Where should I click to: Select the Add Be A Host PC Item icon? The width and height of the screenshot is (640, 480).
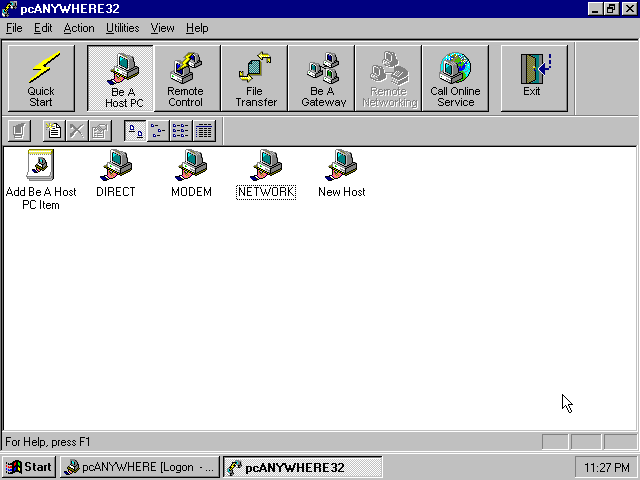[40, 180]
